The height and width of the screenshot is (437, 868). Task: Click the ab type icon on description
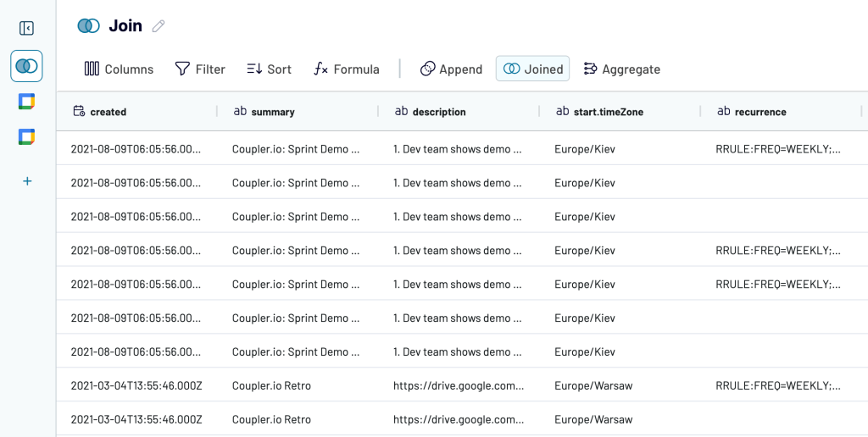[x=401, y=111]
